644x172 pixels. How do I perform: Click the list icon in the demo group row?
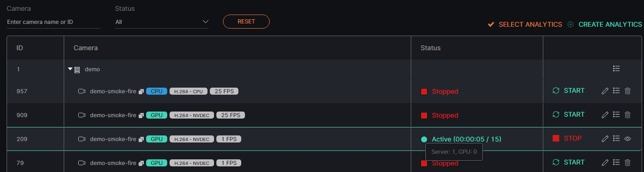(616, 69)
